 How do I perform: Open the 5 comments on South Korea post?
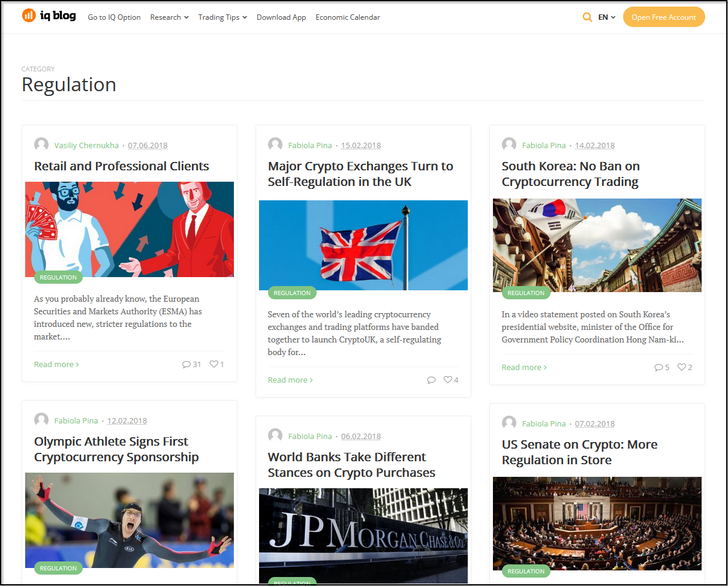pyautogui.click(x=661, y=367)
